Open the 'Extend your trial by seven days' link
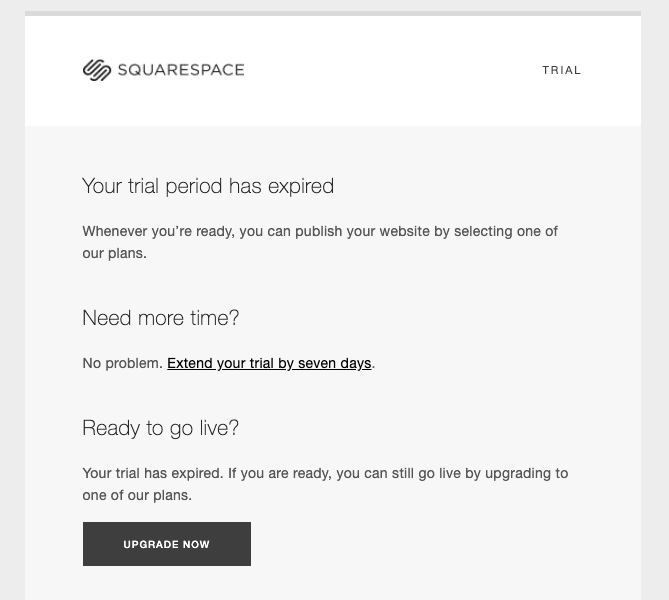 (x=269, y=363)
